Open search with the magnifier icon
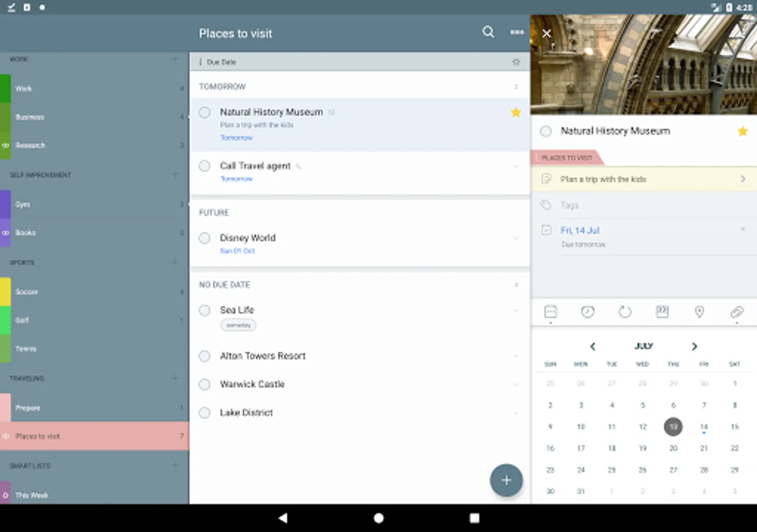 click(488, 33)
